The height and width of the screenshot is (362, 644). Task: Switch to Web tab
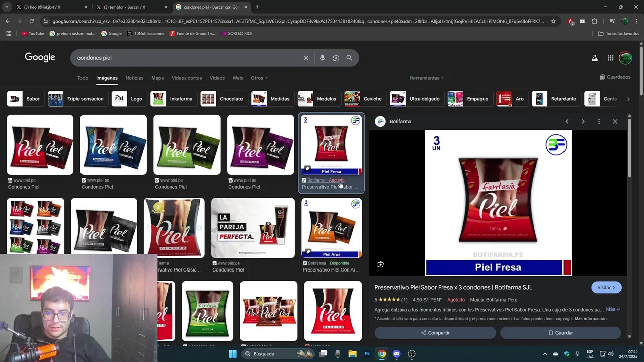237,78
